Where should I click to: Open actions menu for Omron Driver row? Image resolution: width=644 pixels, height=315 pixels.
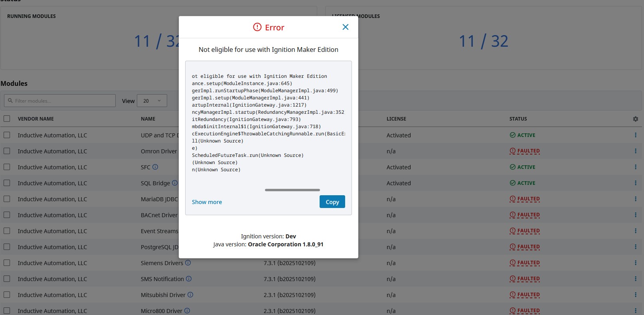(x=636, y=151)
